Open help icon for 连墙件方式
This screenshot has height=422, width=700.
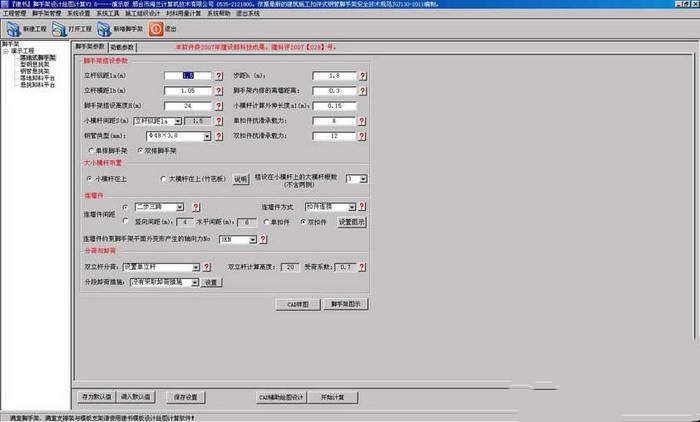362,206
